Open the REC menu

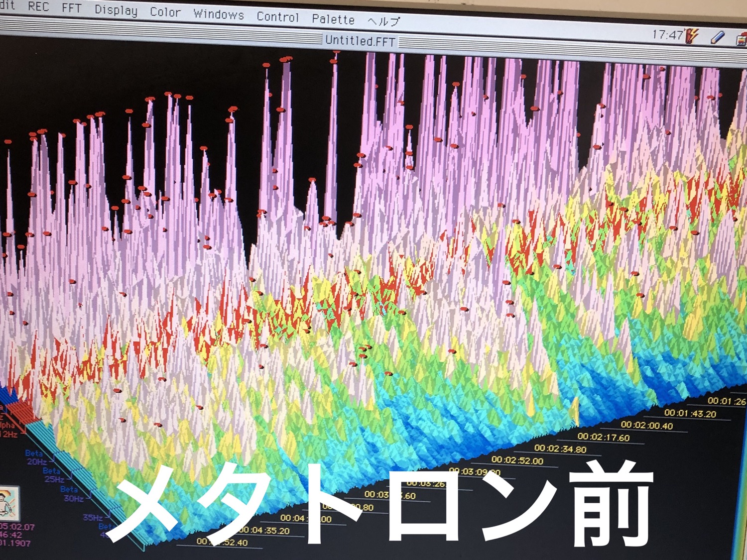38,7
